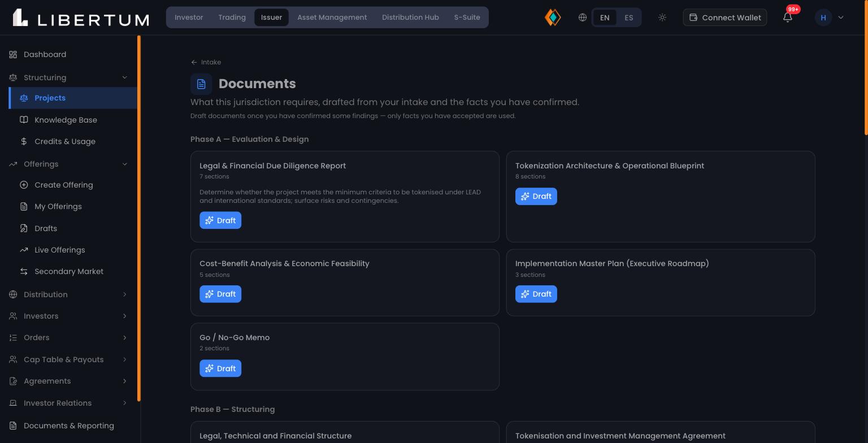Draft the Go / No-Go Memo

[220, 368]
